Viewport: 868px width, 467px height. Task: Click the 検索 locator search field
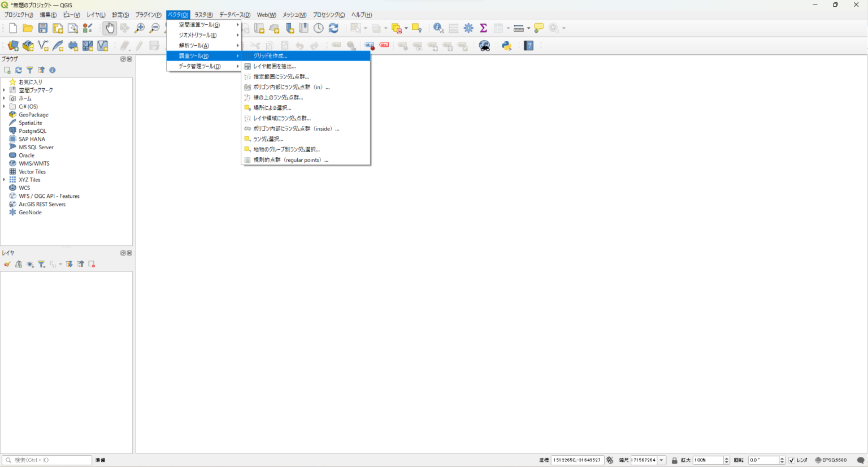[x=47, y=460]
